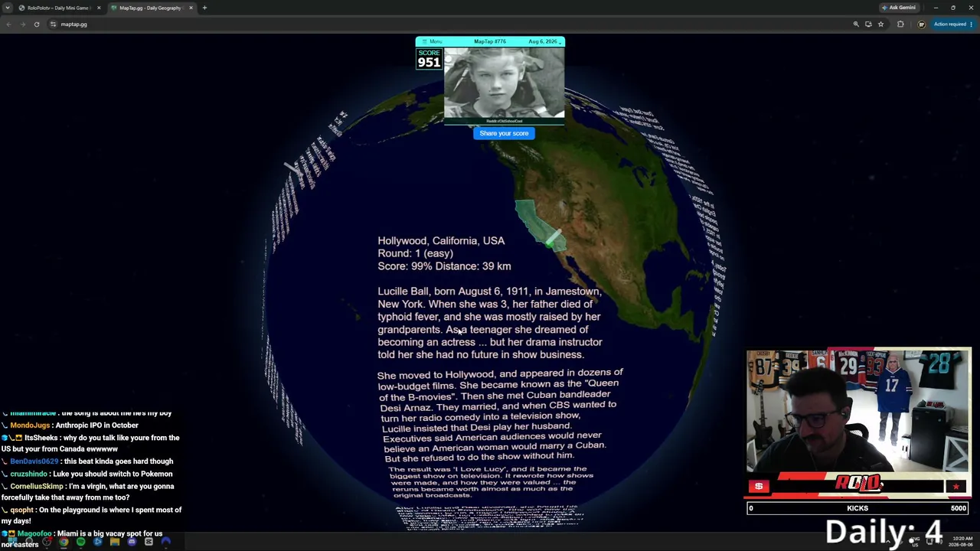Open a new browser tab
Screen dimensions: 980x551
(204, 8)
